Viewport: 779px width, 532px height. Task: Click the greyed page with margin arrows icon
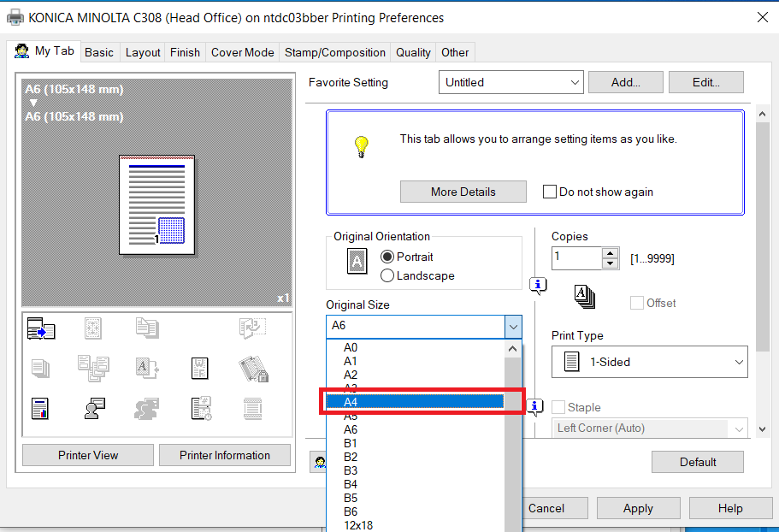coord(93,328)
